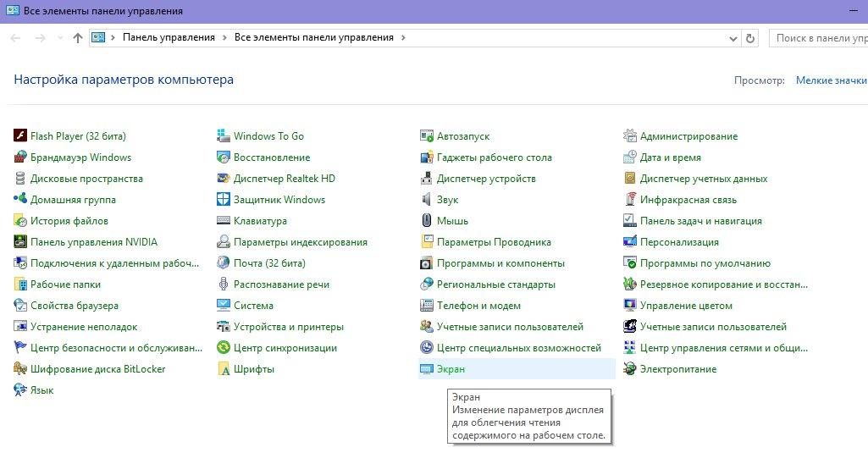Image resolution: width=868 pixels, height=475 pixels.
Task: Open the Экран display icon
Action: pyautogui.click(x=427, y=369)
